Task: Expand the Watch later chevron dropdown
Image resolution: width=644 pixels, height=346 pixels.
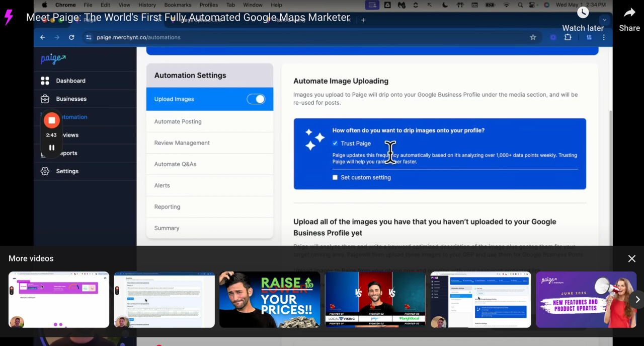Action: tap(604, 20)
